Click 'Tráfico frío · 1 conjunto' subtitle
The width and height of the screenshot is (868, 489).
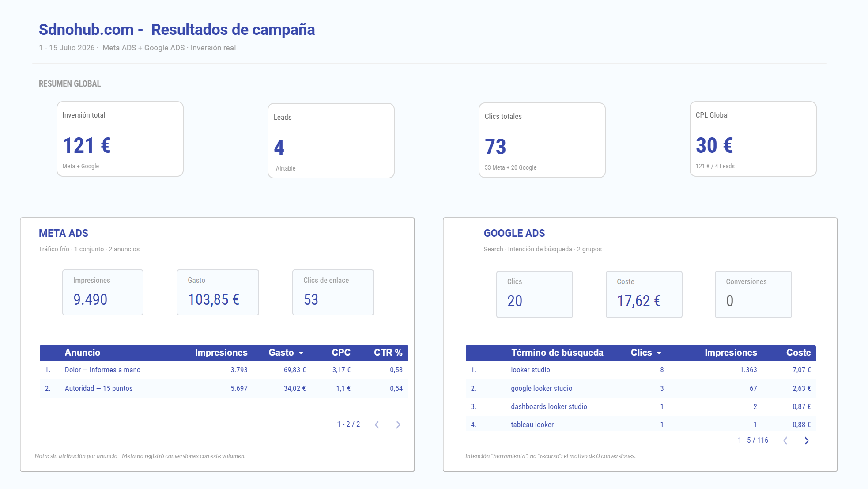(89, 249)
